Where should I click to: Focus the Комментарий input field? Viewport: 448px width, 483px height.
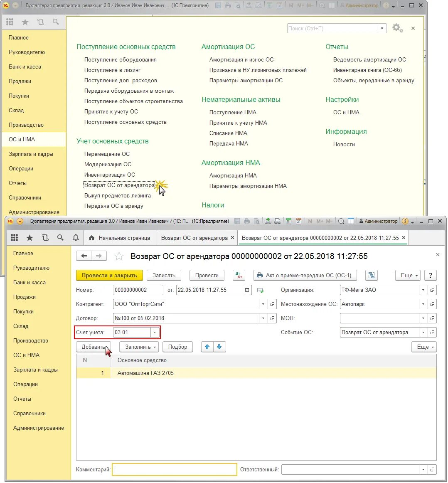click(x=174, y=469)
